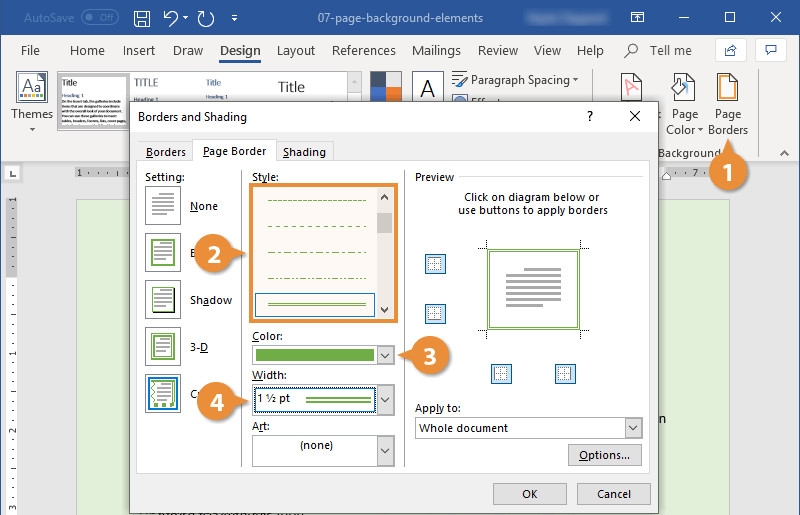Undo the last action
Image resolution: width=800 pixels, height=515 pixels.
pyautogui.click(x=170, y=18)
